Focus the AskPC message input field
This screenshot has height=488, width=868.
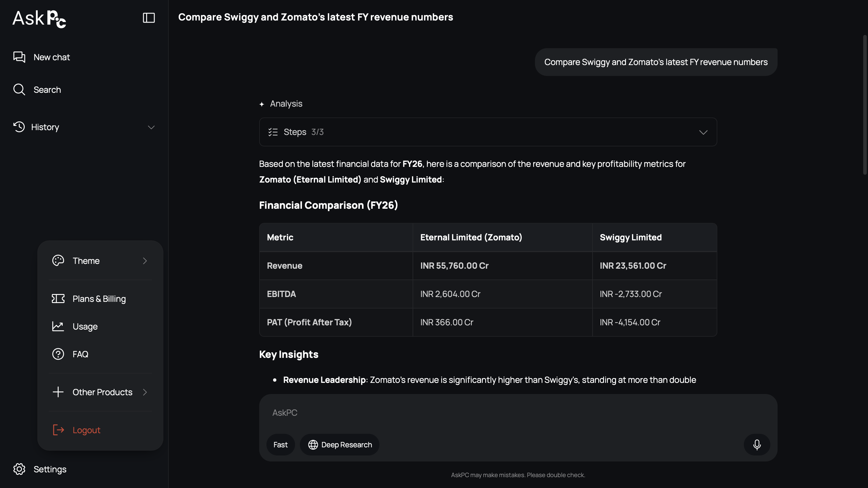(x=518, y=413)
